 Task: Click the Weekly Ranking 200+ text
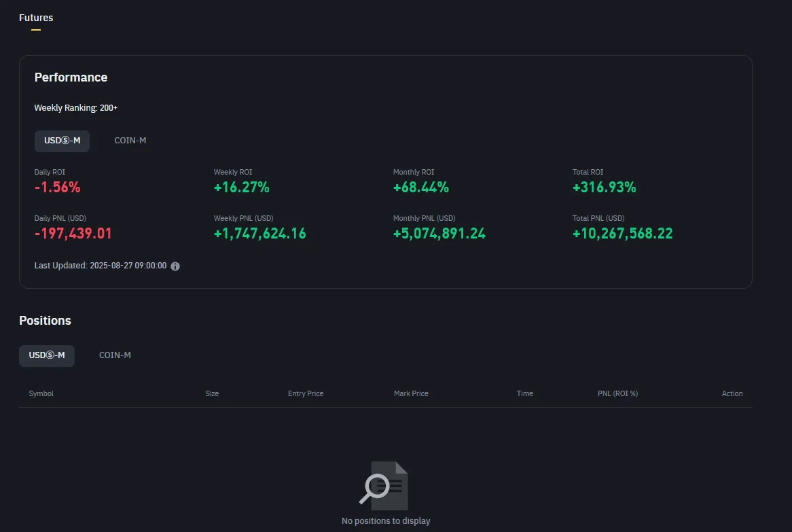click(76, 108)
